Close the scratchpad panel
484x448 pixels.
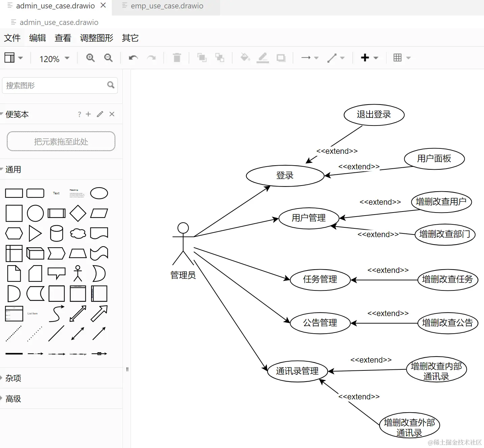112,114
